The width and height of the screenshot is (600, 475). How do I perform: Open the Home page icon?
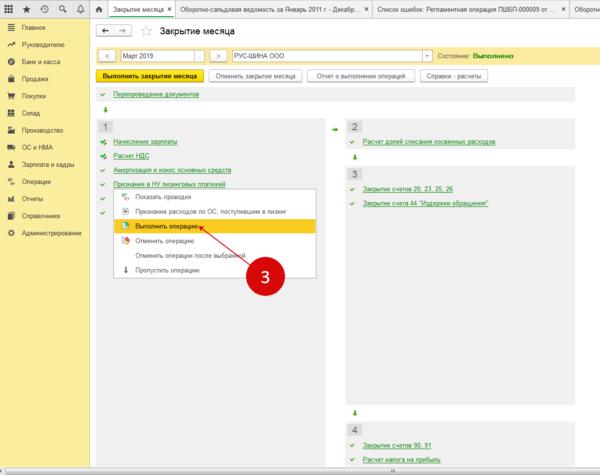click(98, 9)
